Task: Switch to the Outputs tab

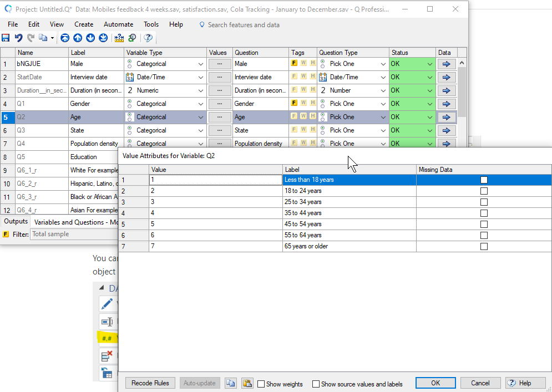Action: coord(16,222)
